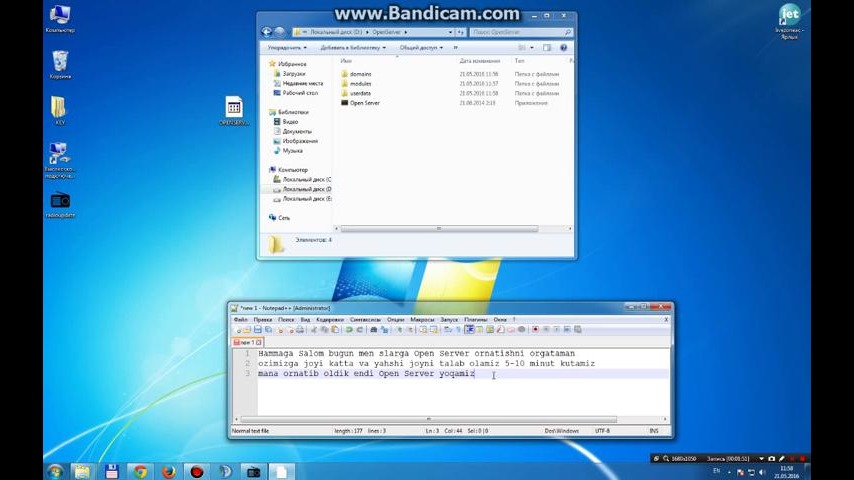Open Google Chrome from the taskbar
Image resolution: width=854 pixels, height=480 pixels.
[x=141, y=471]
